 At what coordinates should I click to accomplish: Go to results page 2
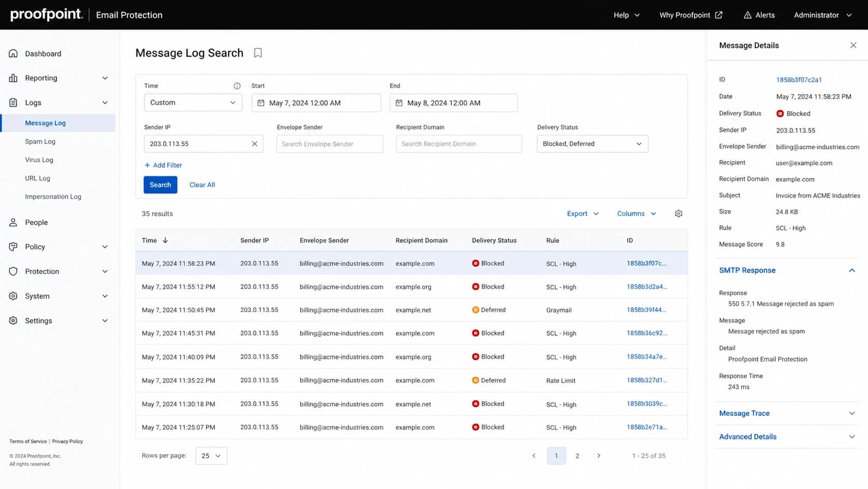point(577,456)
